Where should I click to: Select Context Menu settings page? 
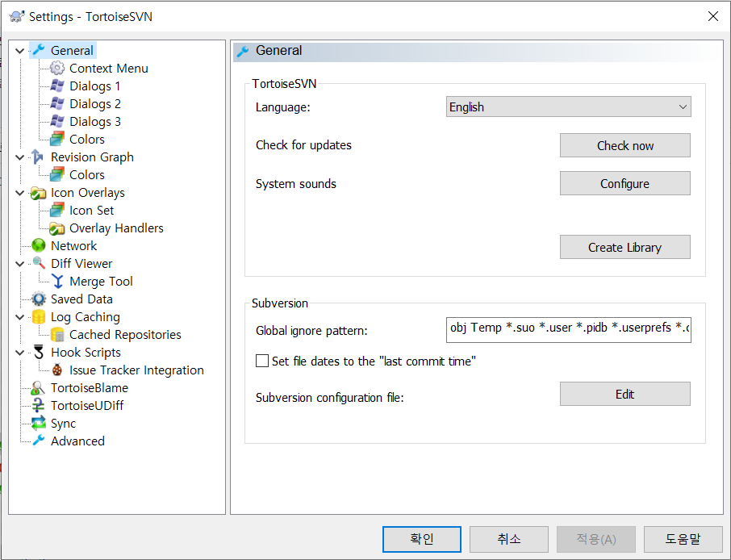point(109,68)
